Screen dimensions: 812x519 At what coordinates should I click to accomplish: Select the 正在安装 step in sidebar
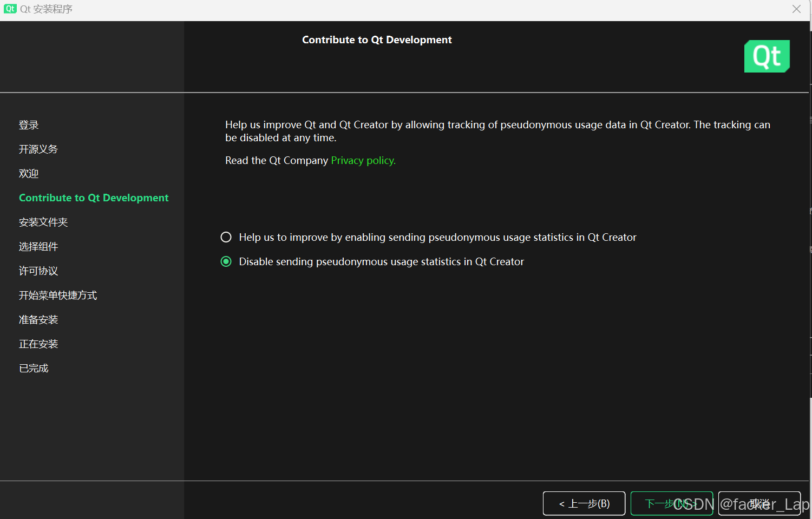click(38, 344)
